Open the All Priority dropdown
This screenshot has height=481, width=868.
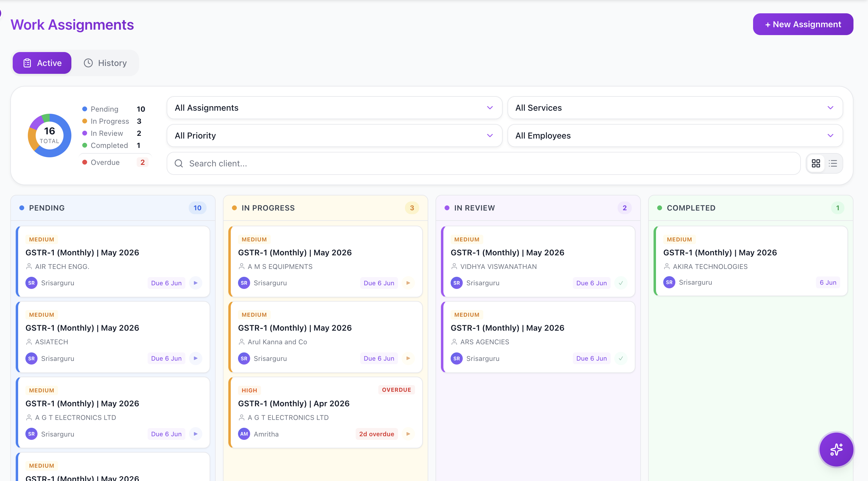[334, 136]
